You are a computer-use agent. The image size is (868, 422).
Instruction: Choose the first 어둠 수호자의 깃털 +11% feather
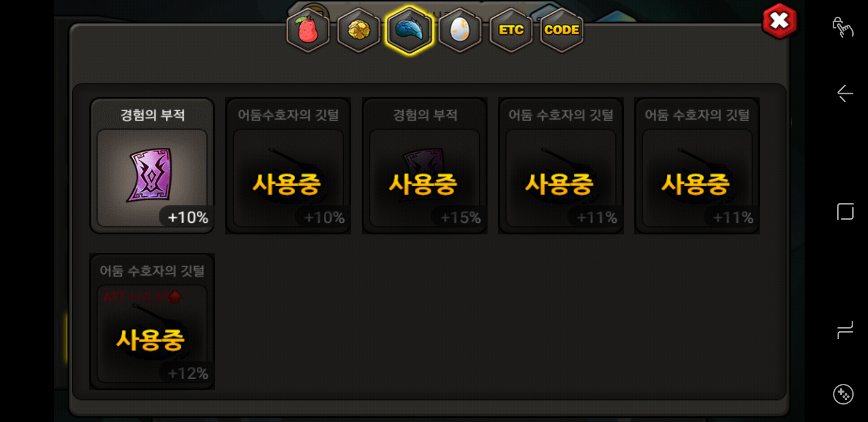click(x=561, y=166)
